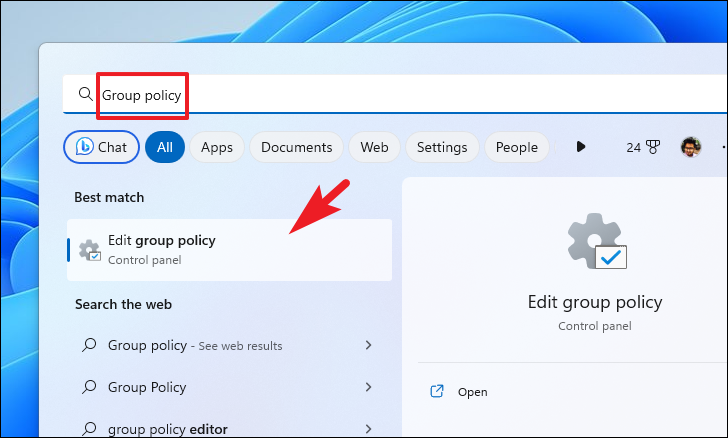Switch to the Settings filter tab
The height and width of the screenshot is (438, 728).
click(x=442, y=147)
